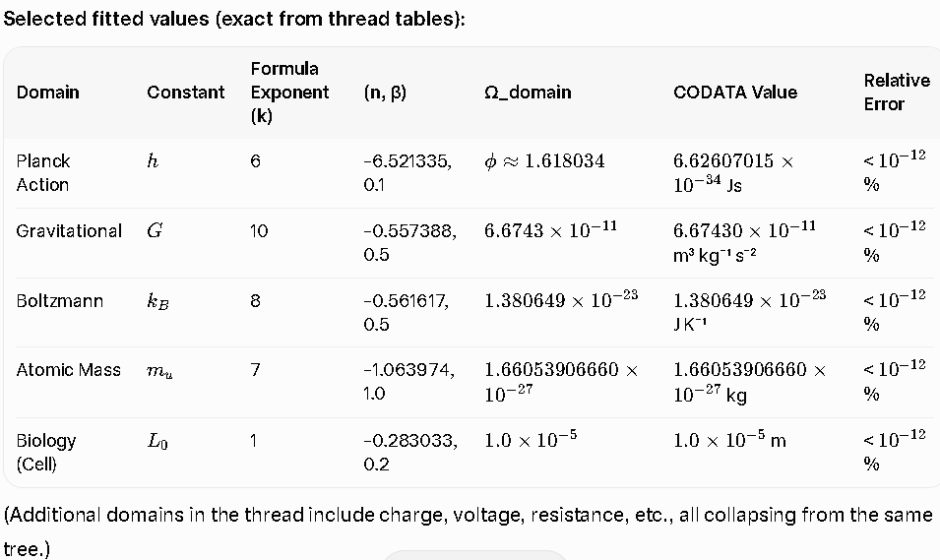The image size is (940, 560).
Task: Select the Atomic Mass domain cell
Action: click(x=69, y=370)
